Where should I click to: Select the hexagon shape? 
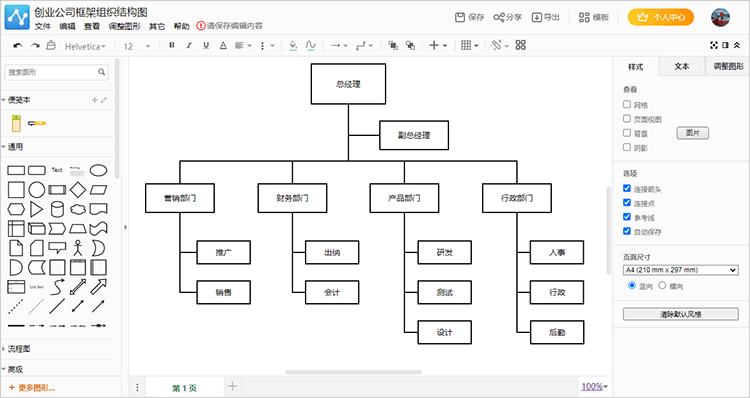(x=16, y=209)
